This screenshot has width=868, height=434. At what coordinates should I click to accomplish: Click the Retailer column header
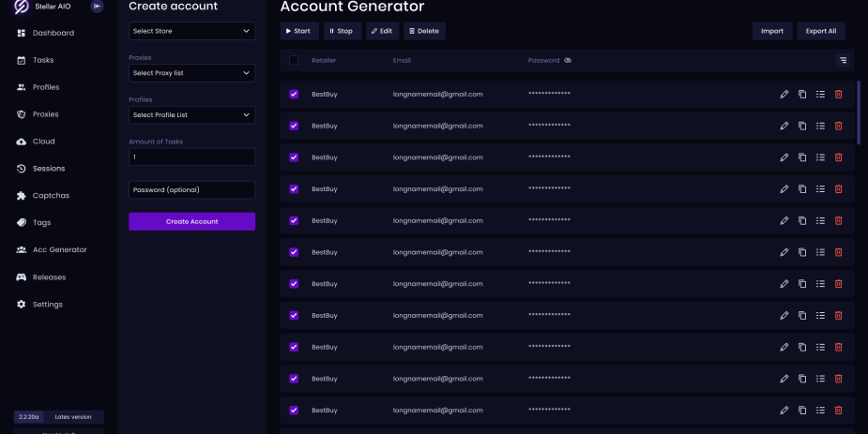324,60
